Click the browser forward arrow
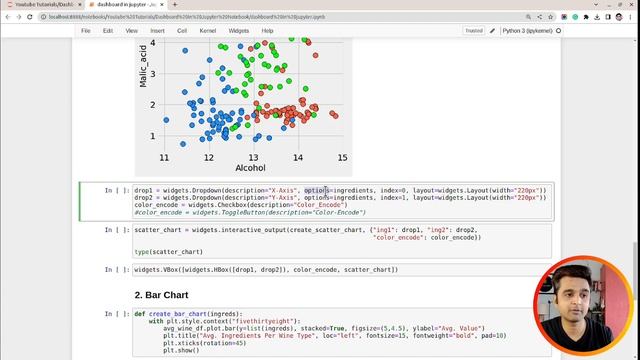640x360 pixels. point(19,17)
